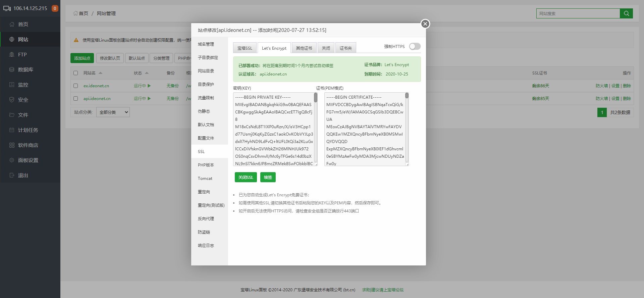Click the breadcrumb home icon

pyautogui.click(x=75, y=13)
